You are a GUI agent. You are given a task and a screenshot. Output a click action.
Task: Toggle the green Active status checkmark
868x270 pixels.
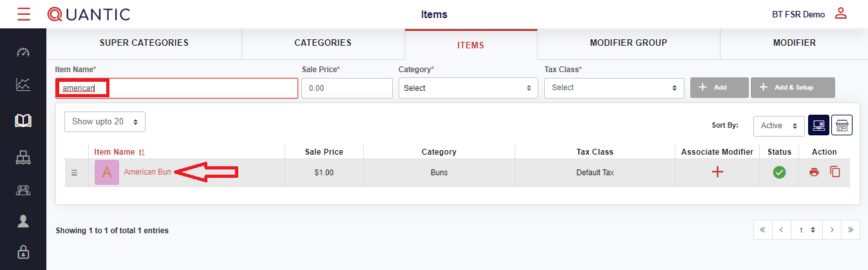(x=779, y=172)
